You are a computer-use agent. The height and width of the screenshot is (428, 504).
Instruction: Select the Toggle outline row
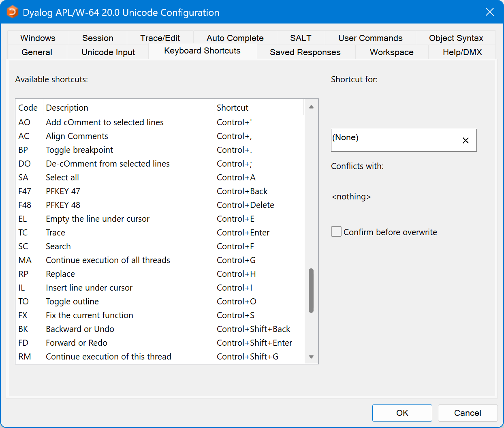(160, 302)
